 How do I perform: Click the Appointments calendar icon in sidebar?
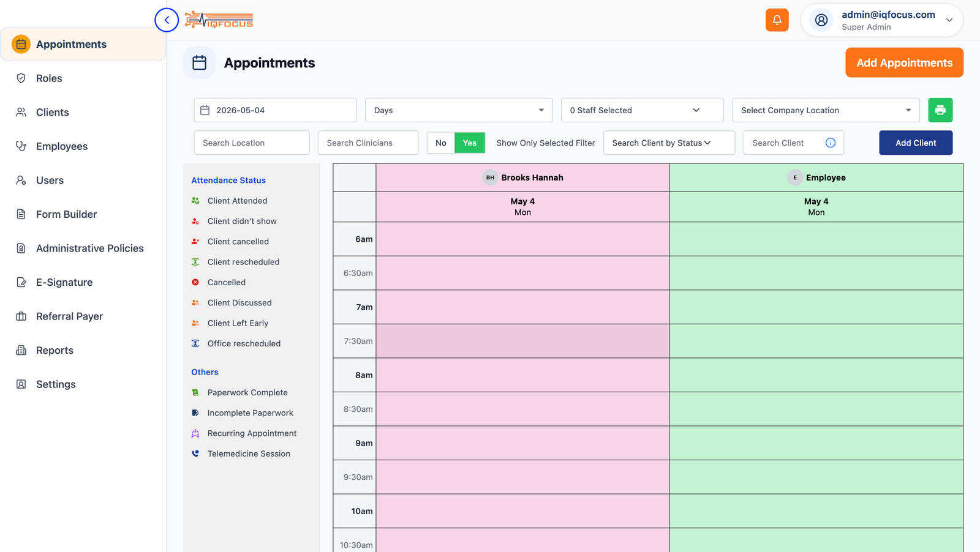tap(21, 44)
